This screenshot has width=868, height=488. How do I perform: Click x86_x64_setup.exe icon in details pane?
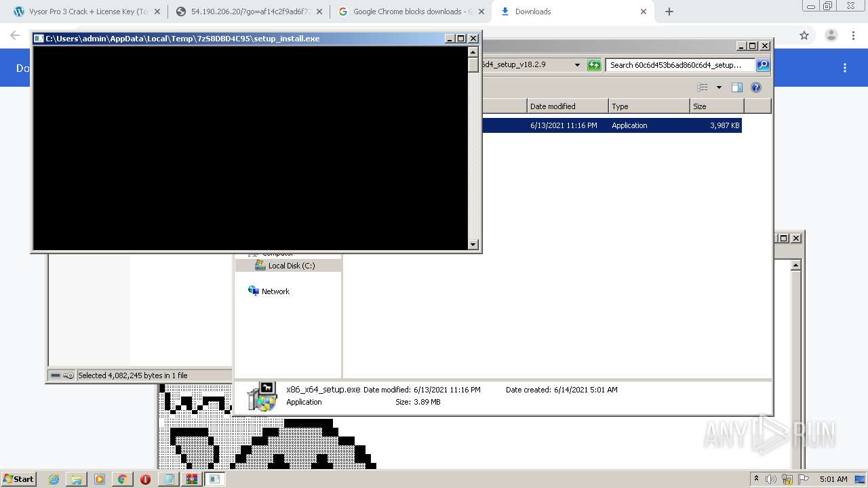pos(262,396)
